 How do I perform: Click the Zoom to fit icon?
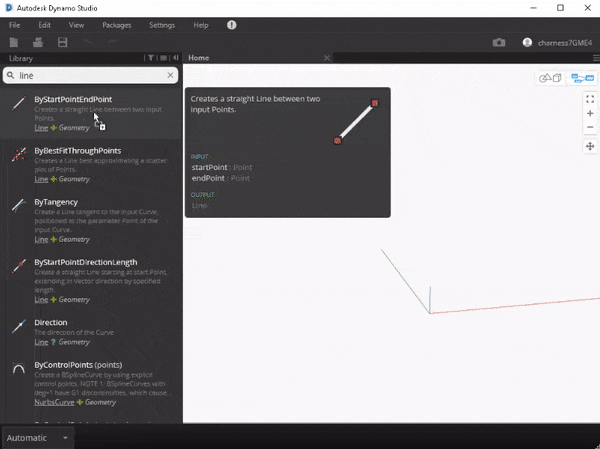590,99
